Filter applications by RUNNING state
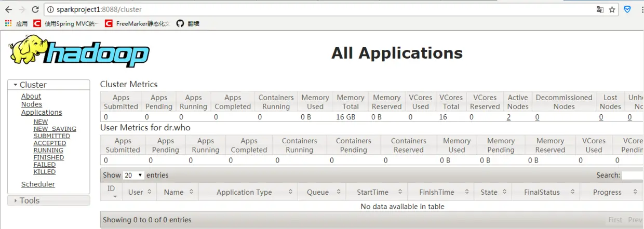This screenshot has width=644, height=229. pyautogui.click(x=48, y=150)
